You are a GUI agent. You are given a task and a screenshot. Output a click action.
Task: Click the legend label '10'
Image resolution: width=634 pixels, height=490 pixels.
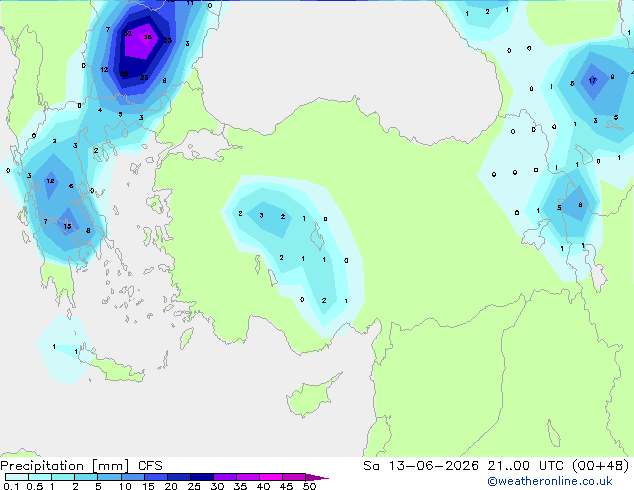(125, 486)
